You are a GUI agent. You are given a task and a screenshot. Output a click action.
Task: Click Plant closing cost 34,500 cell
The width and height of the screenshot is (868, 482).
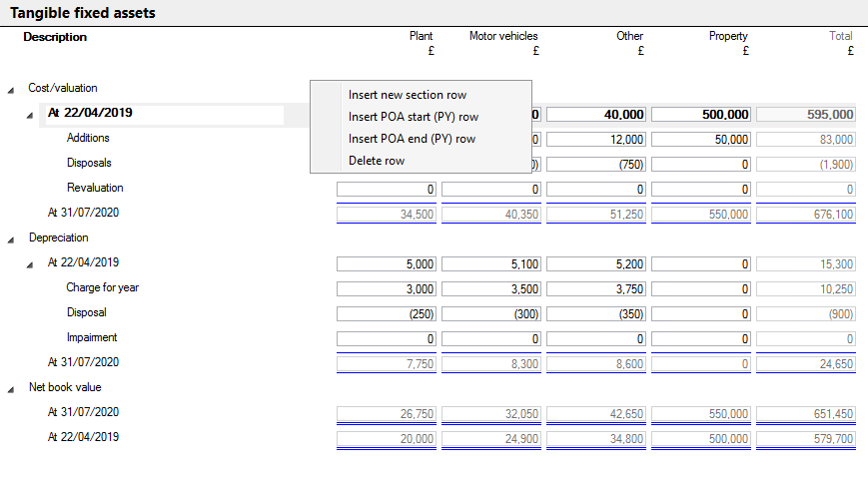pos(387,215)
